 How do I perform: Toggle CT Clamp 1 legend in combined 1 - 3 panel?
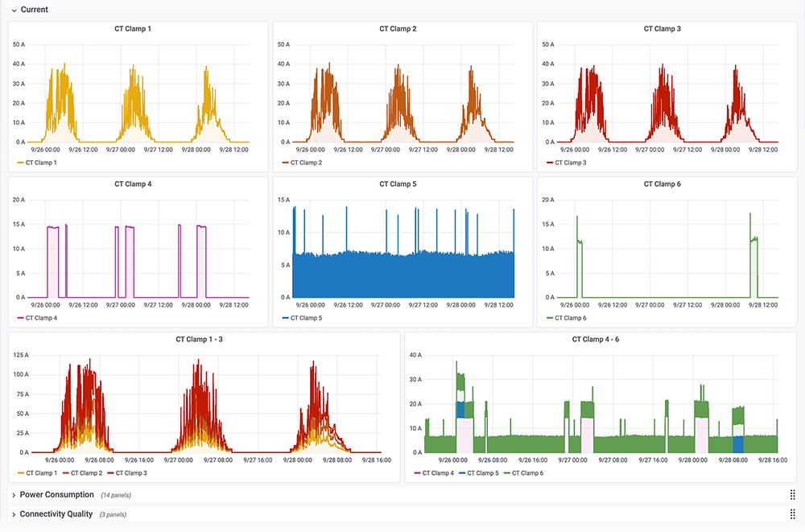(x=42, y=473)
